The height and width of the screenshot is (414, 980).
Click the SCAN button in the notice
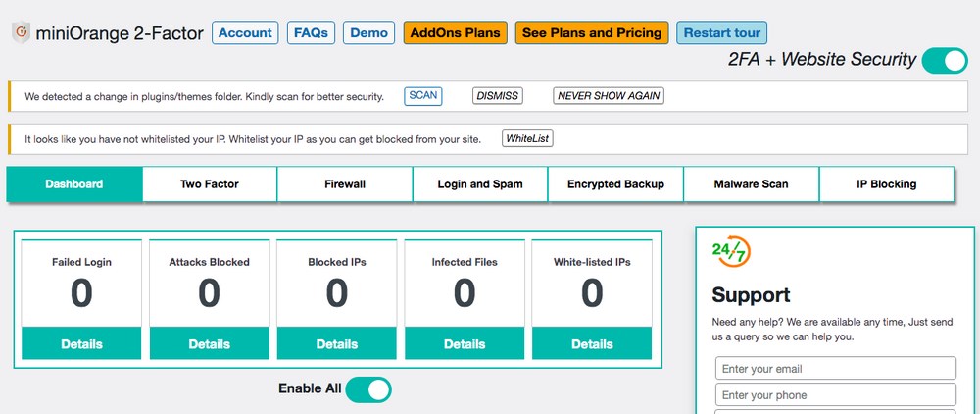pos(423,96)
